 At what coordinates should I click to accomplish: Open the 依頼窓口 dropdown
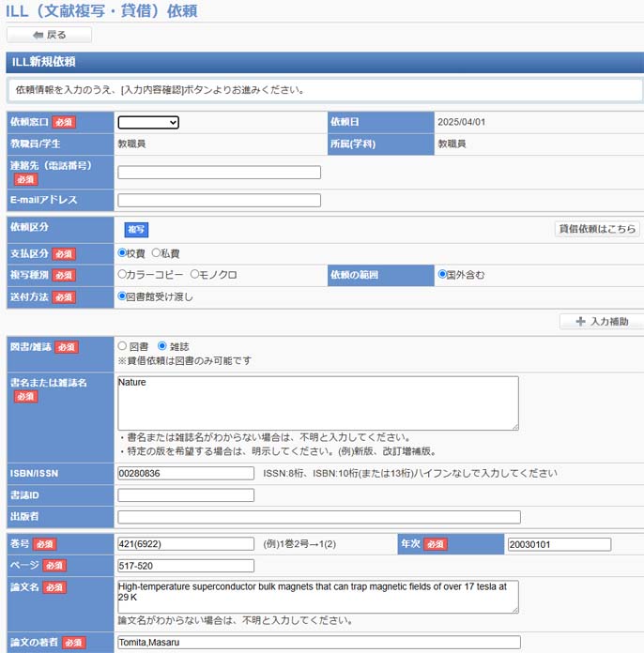[x=147, y=122]
